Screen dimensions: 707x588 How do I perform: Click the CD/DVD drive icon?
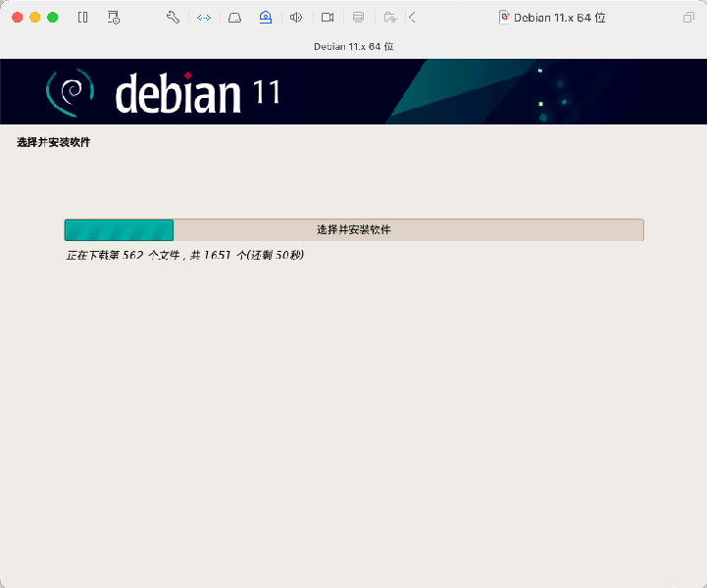266,18
